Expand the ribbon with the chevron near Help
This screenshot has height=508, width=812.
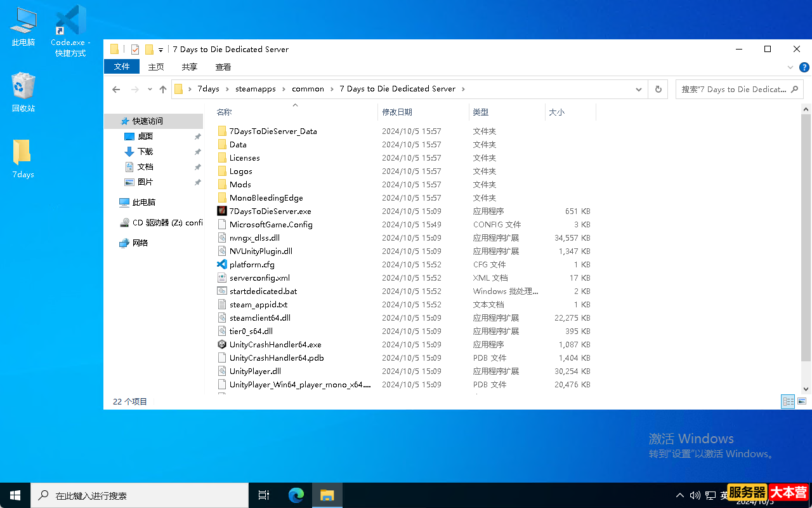tap(790, 67)
